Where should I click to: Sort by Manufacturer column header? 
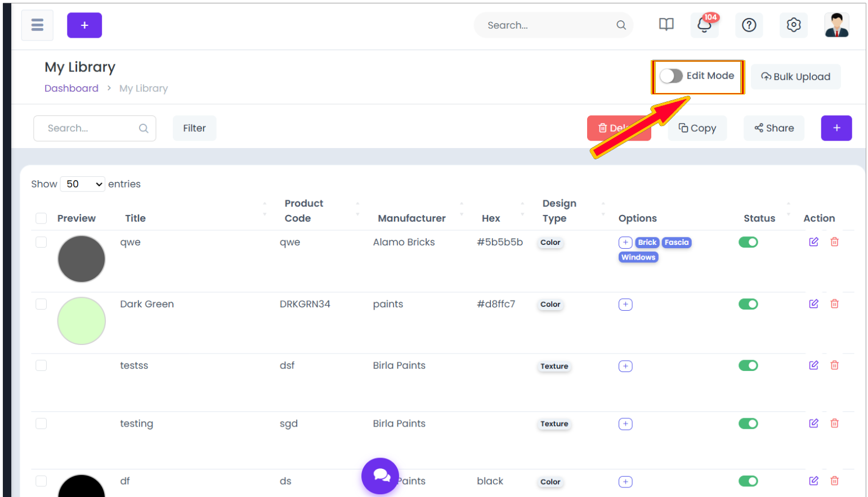click(411, 218)
